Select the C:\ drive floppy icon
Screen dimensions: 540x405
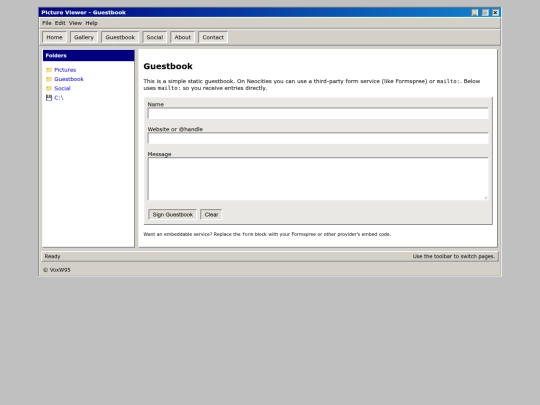pos(49,98)
